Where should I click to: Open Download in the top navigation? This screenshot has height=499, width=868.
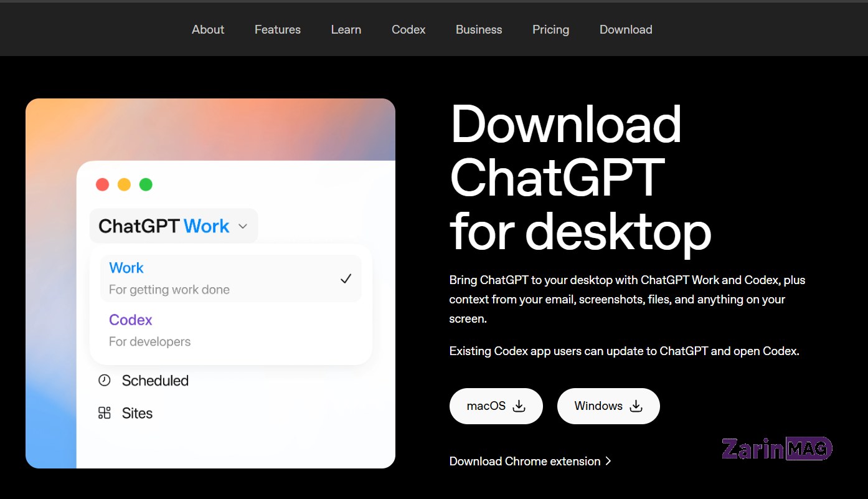626,29
